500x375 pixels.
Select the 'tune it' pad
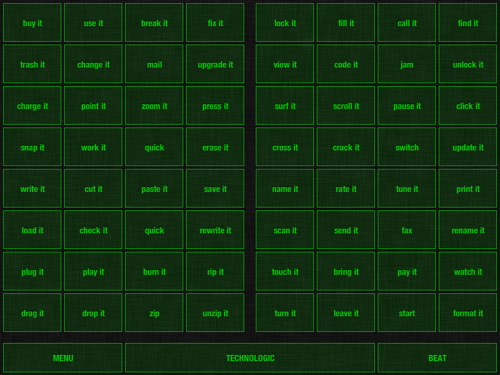click(407, 189)
